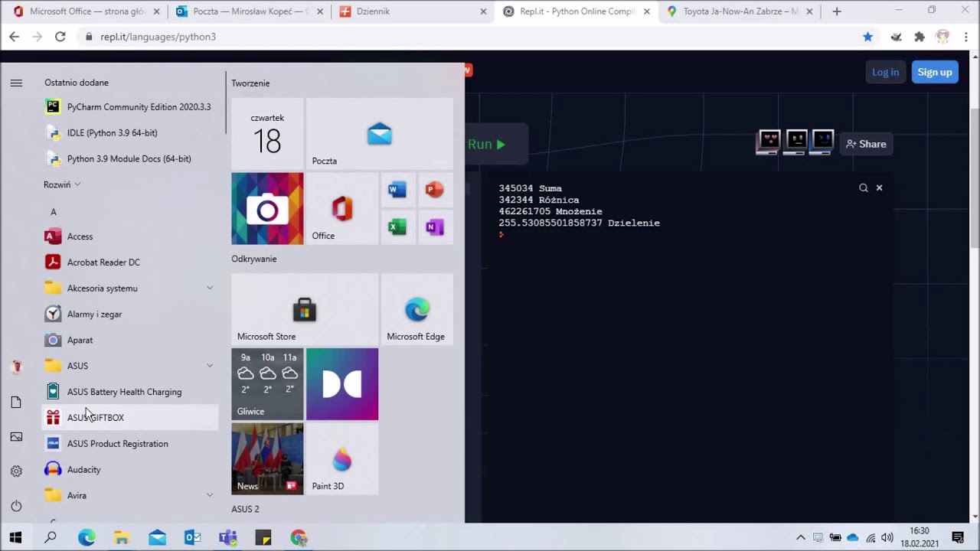This screenshot has height=551, width=980.
Task: Switch to Toyota Ja-Now-An Zabrze tab
Action: (x=738, y=11)
